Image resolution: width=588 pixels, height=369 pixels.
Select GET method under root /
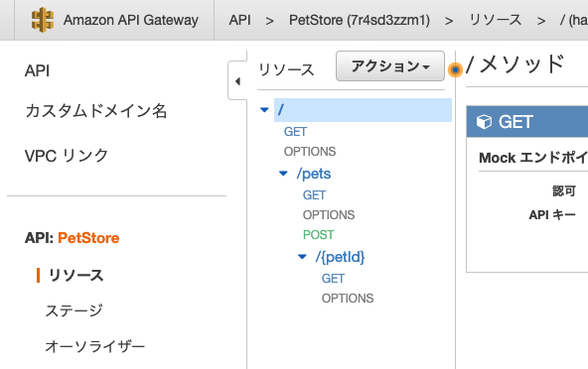(x=296, y=132)
